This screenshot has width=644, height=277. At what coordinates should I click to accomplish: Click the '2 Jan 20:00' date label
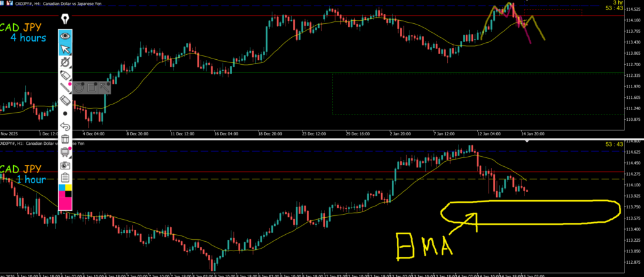(399, 133)
